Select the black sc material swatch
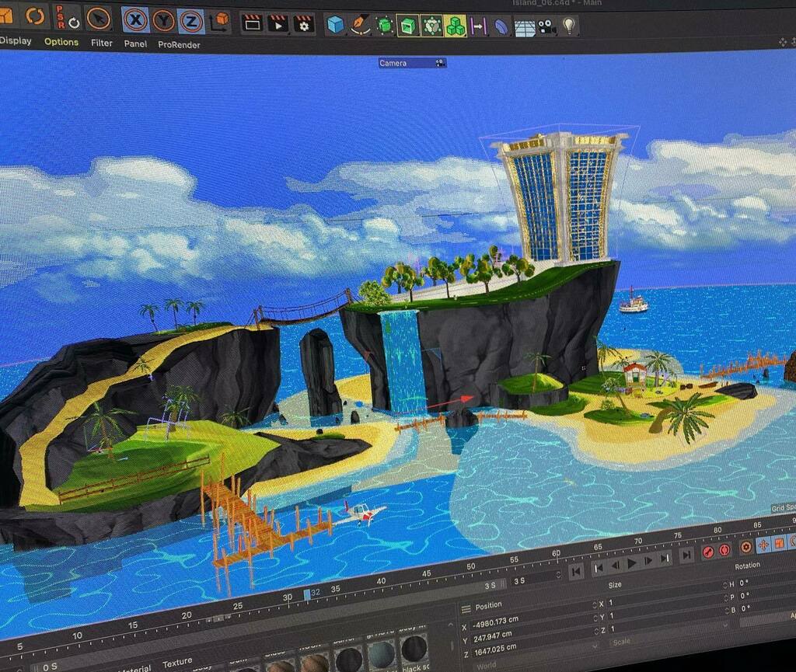Screen dimensions: 796x672 point(414,649)
